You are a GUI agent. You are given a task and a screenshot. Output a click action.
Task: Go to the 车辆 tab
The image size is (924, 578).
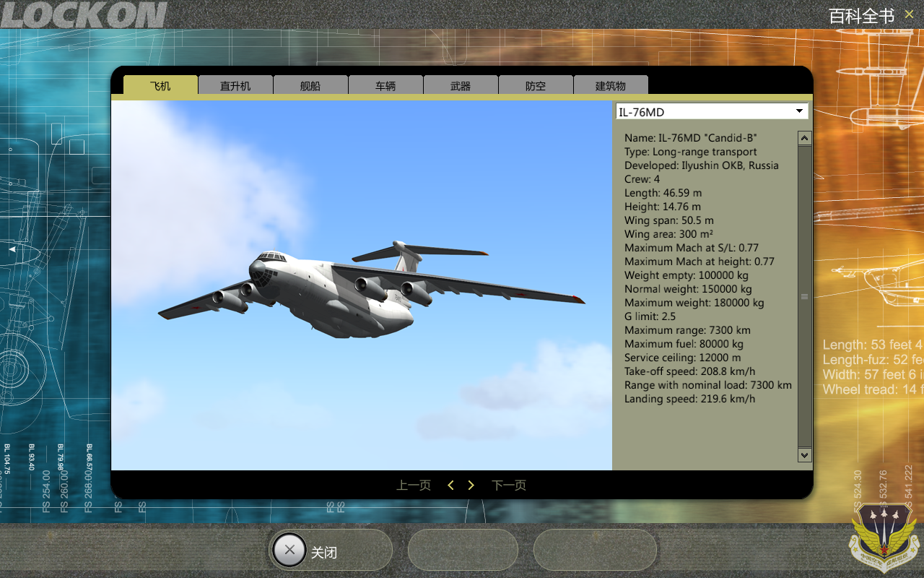[x=385, y=85]
